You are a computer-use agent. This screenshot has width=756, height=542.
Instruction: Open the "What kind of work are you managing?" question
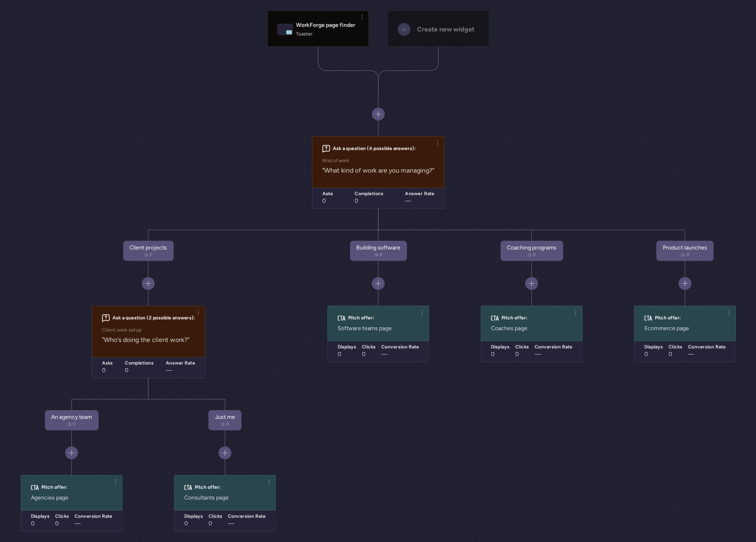pyautogui.click(x=378, y=162)
